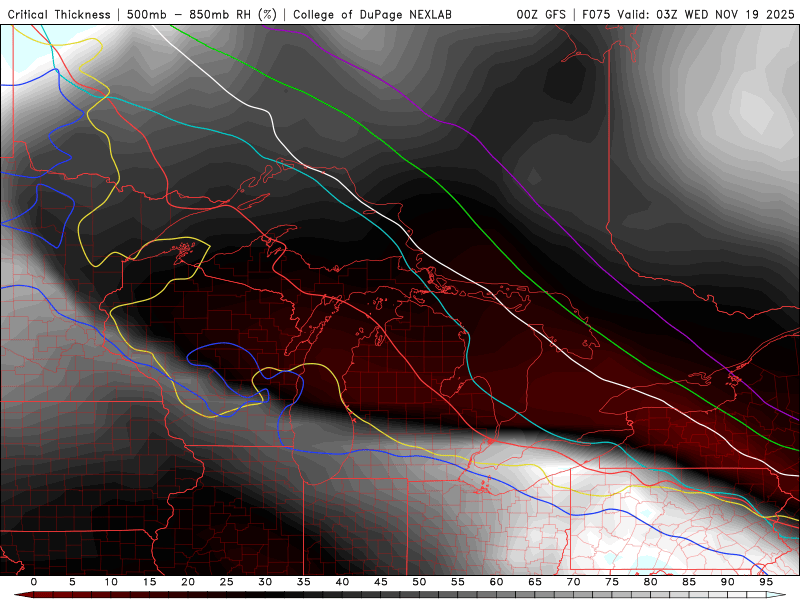Click the colorbar value label "85"
Viewport: 800px width, 600px height.
pyautogui.click(x=689, y=582)
